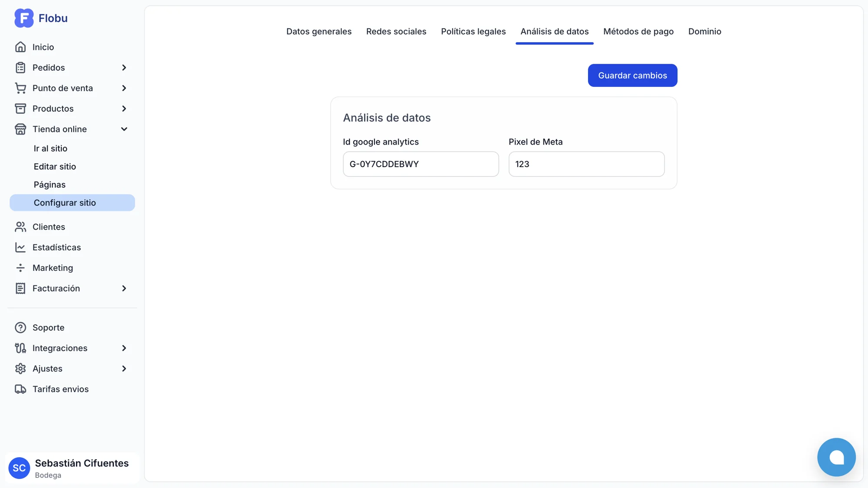Expand the Ajustes submenu chevron
868x488 pixels.
124,369
